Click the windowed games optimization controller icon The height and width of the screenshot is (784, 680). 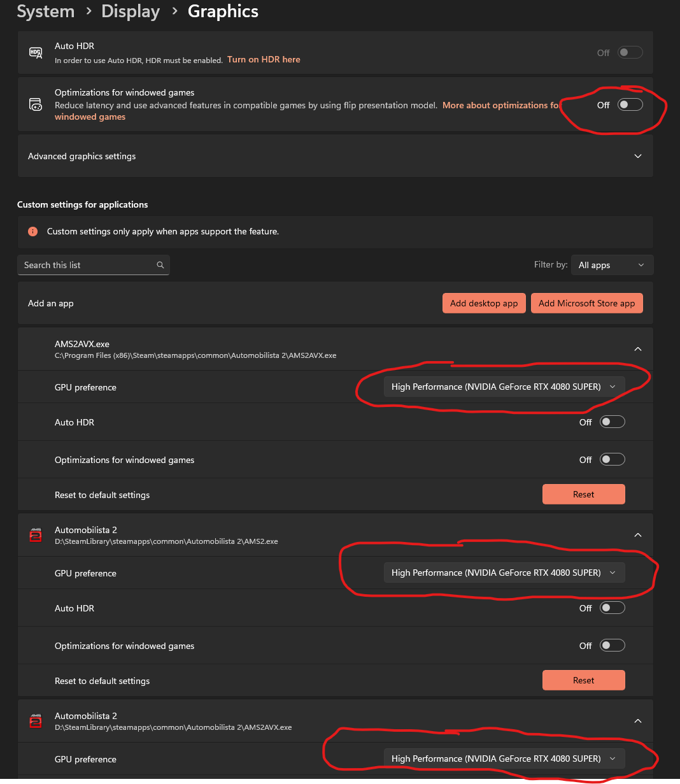tap(36, 104)
